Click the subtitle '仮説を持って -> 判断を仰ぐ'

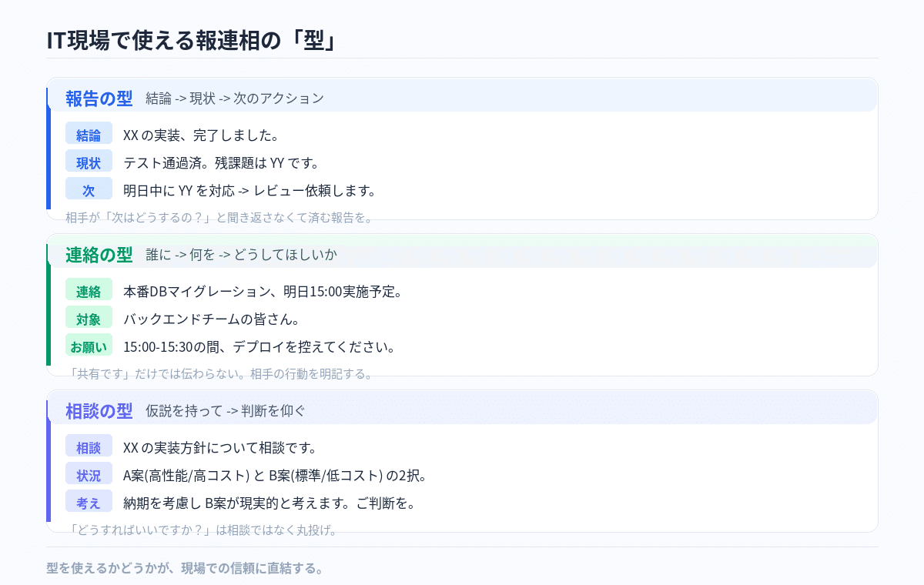(226, 411)
